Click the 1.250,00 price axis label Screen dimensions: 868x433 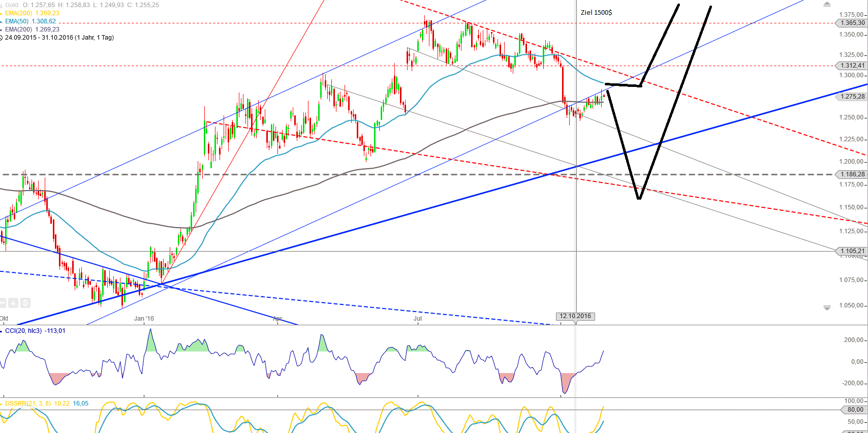coord(852,117)
